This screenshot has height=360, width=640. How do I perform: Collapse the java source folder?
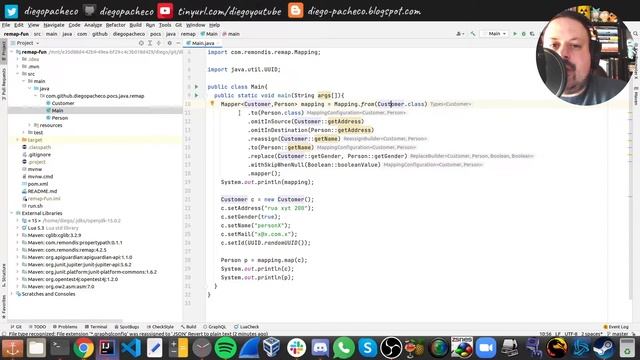(x=29, y=89)
